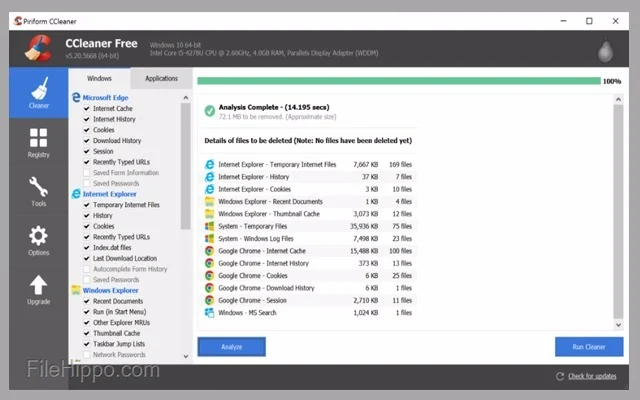Image resolution: width=640 pixels, height=400 pixels.
Task: Click the down arrow of the cleaner list scrollbar
Action: click(x=186, y=356)
